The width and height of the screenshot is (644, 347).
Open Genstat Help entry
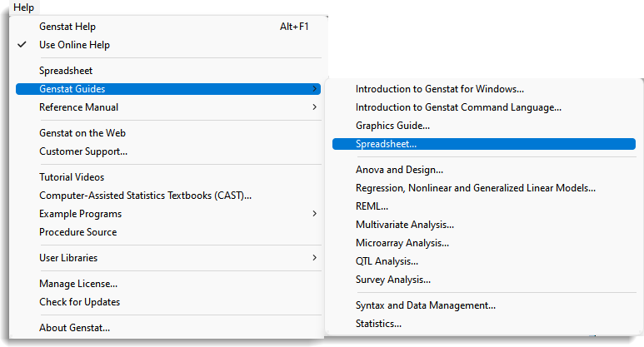168,27
